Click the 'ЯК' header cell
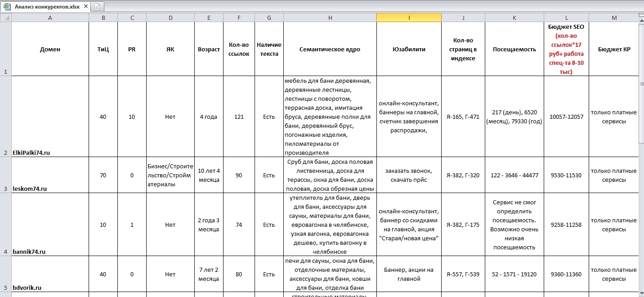The image size is (644, 297). [x=170, y=49]
